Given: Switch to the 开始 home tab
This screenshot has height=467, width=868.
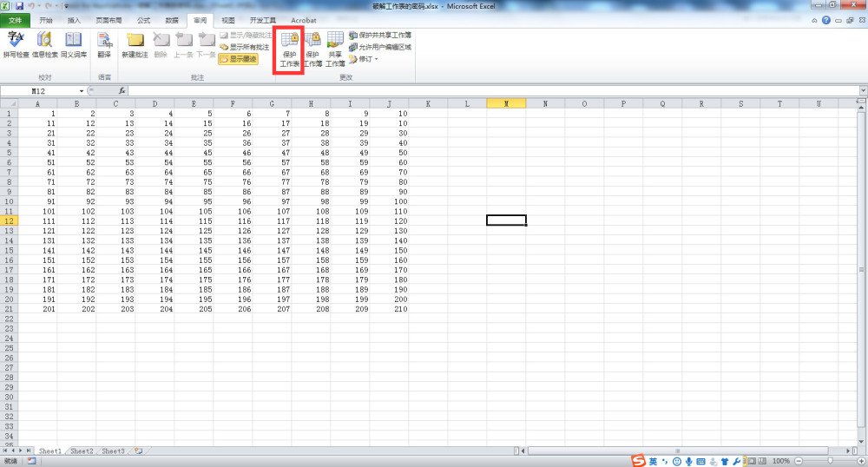Looking at the screenshot, I should pyautogui.click(x=46, y=21).
